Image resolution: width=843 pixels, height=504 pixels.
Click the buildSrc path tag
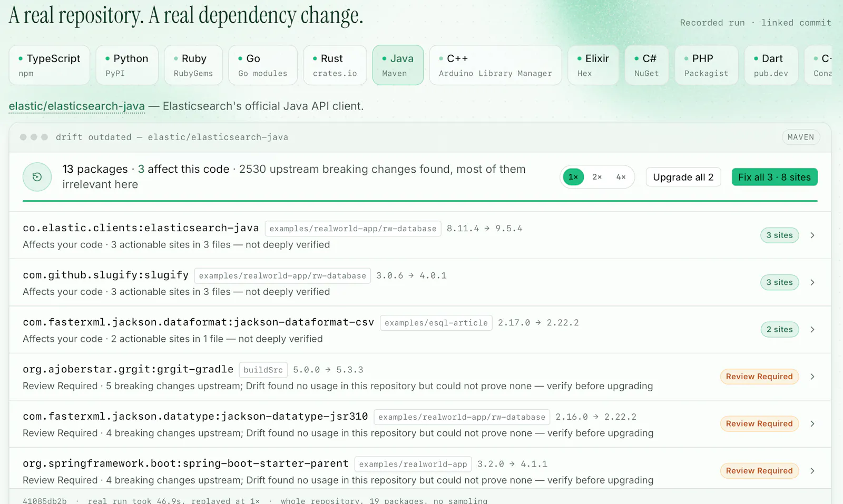(x=263, y=370)
